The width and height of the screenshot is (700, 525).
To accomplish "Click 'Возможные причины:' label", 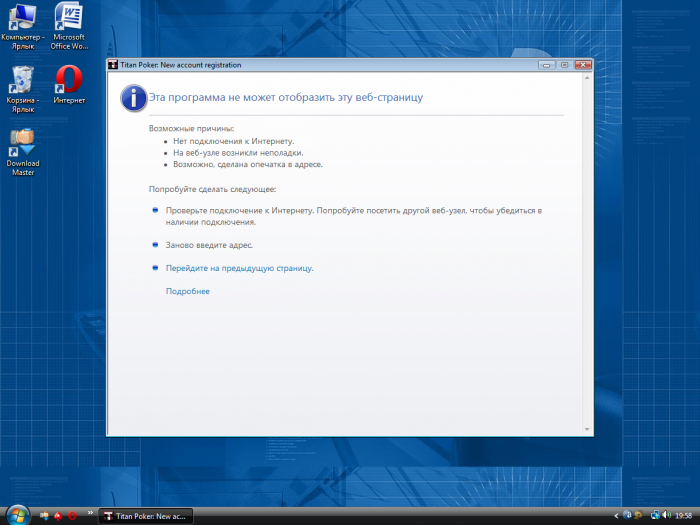I will (192, 129).
